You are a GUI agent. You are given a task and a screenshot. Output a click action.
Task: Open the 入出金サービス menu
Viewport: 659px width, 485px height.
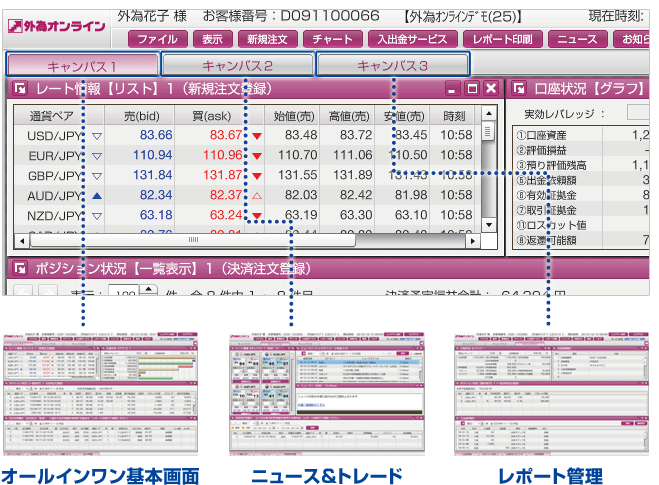(412, 40)
